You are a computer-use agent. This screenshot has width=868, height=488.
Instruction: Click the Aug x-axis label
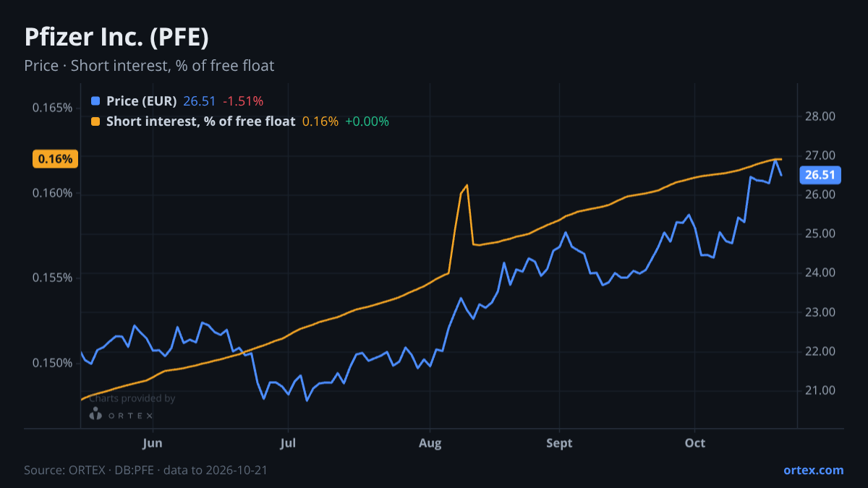[430, 442]
